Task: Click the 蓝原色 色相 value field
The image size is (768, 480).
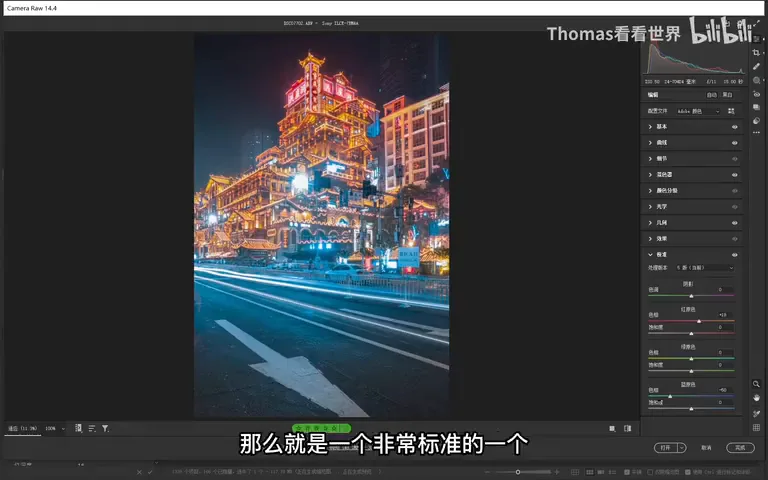Action: point(723,390)
